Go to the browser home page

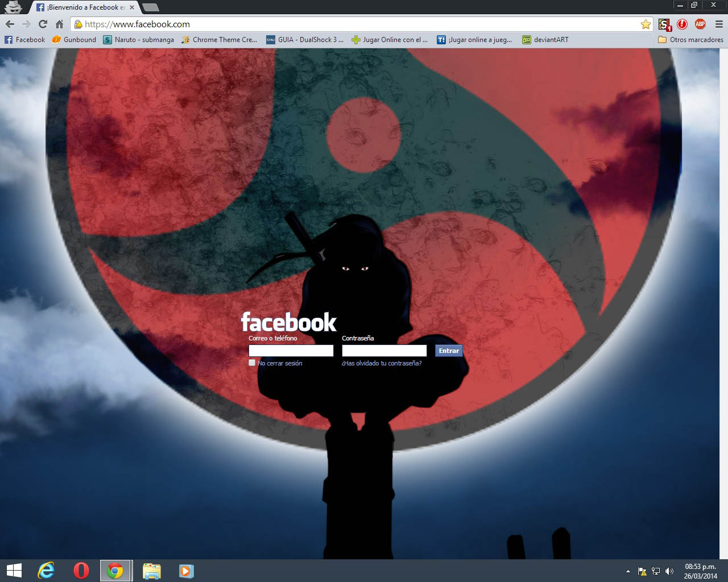tap(59, 24)
